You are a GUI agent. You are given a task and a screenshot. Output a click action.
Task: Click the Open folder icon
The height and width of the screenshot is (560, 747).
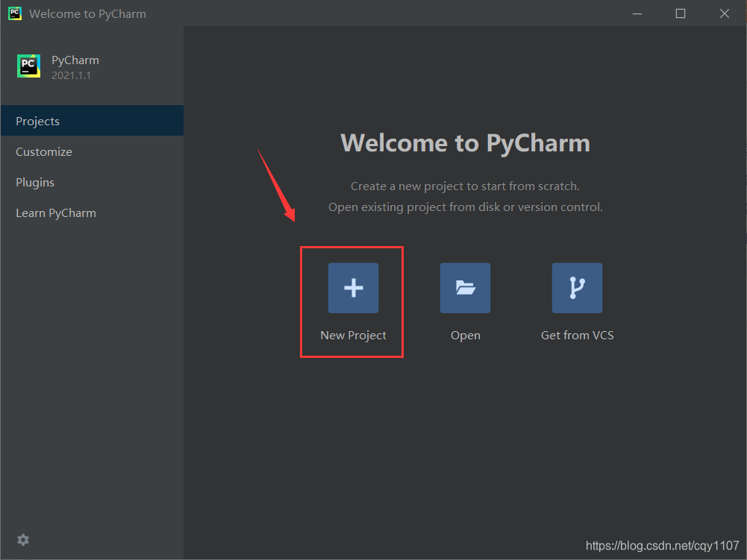(x=465, y=288)
